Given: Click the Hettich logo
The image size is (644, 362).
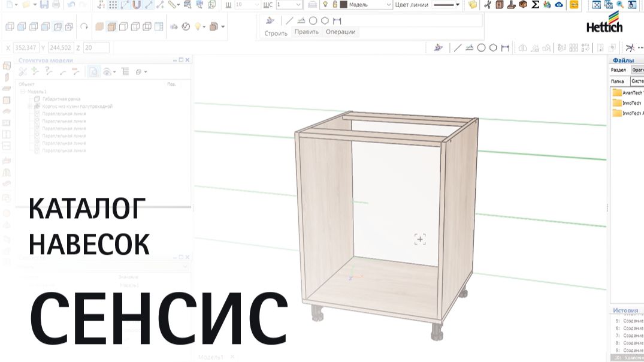Looking at the screenshot, I should click(x=604, y=22).
